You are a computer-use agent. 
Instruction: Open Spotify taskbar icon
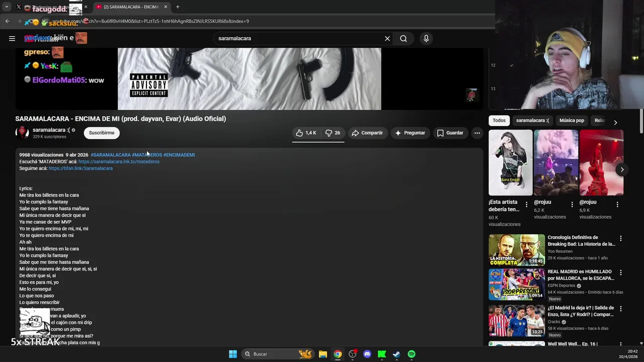(412, 354)
